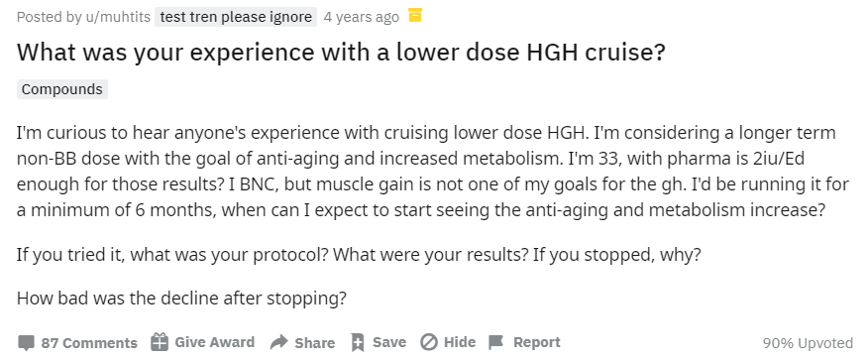The width and height of the screenshot is (868, 361).
Task: Click the bookmark save icon
Action: click(x=358, y=343)
